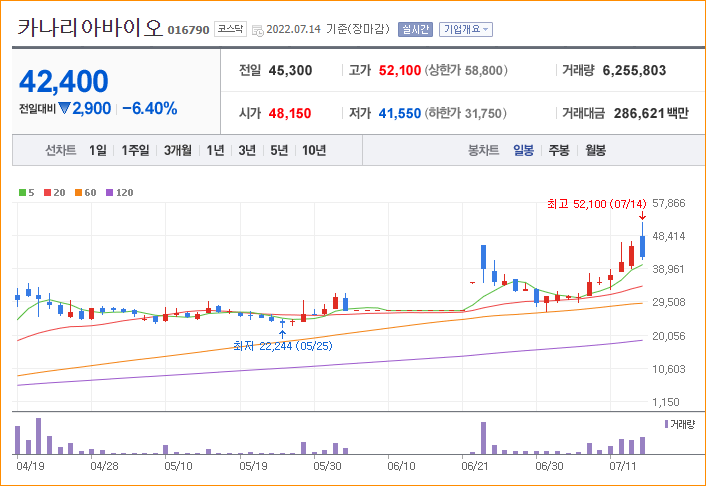Click the red 20-day moving average swatch
The height and width of the screenshot is (486, 706).
coord(47,192)
